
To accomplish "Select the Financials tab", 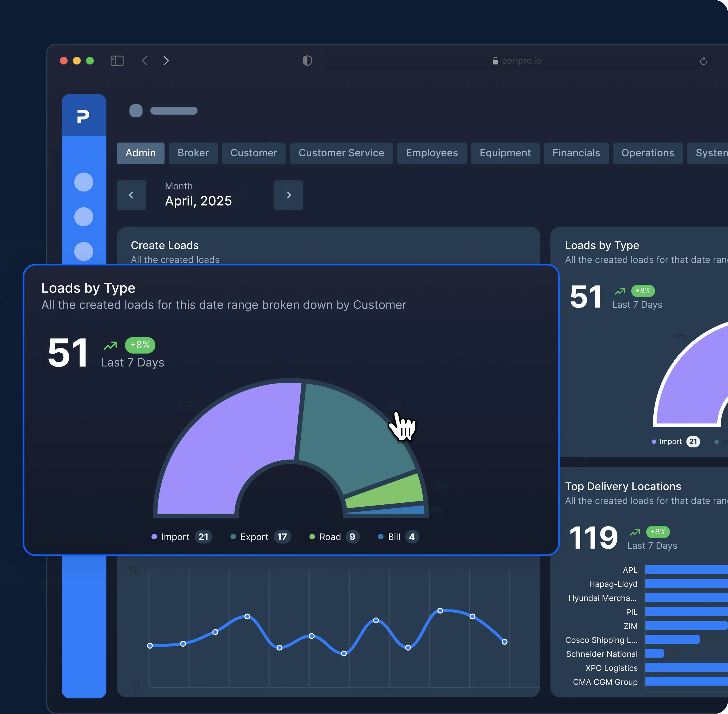I will (576, 153).
